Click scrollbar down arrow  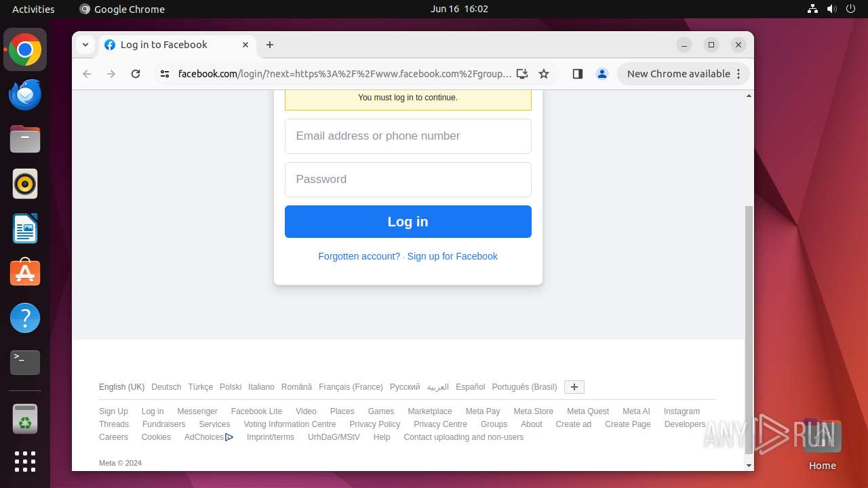pos(749,466)
